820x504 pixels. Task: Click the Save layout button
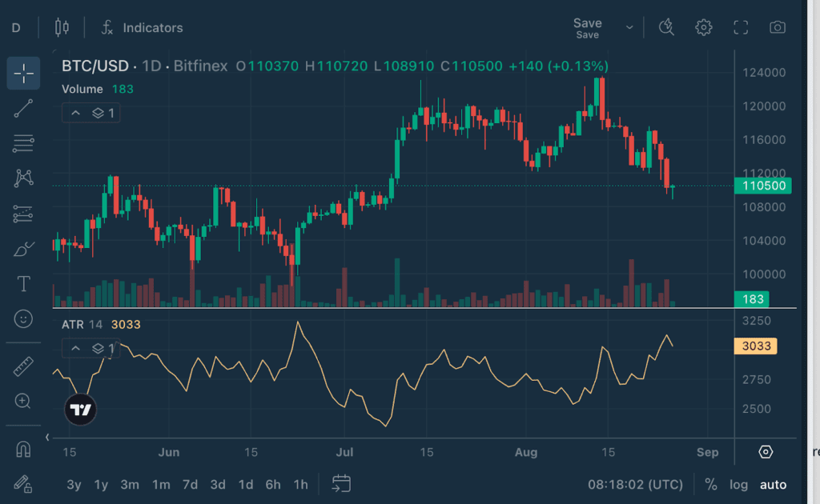click(x=587, y=27)
